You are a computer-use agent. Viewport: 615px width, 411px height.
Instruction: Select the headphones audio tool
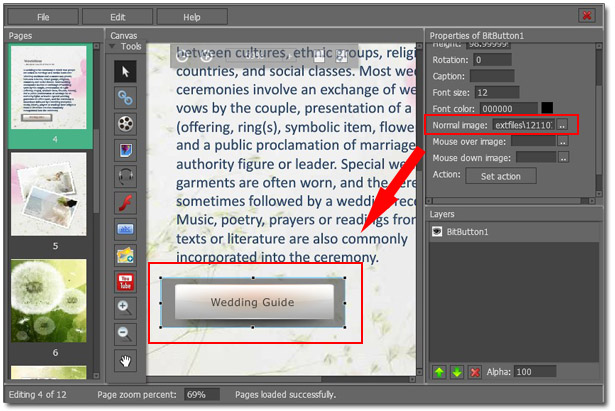[x=125, y=177]
